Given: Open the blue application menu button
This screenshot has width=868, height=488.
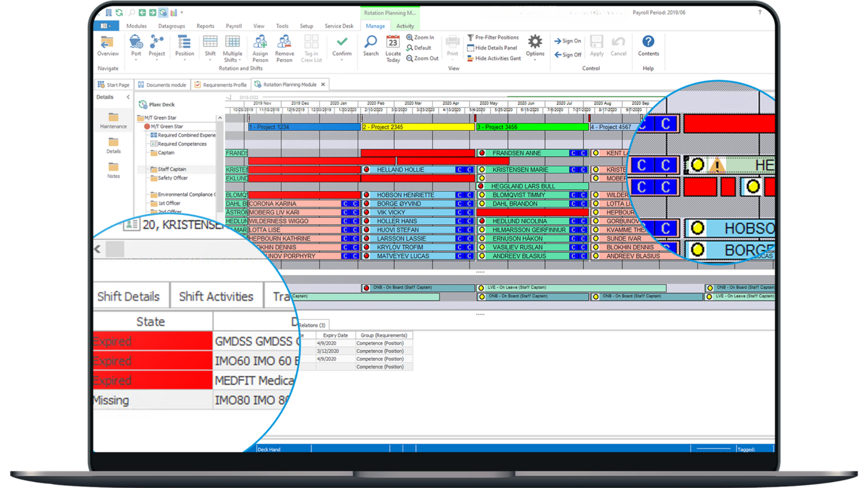Looking at the screenshot, I should click(x=106, y=26).
